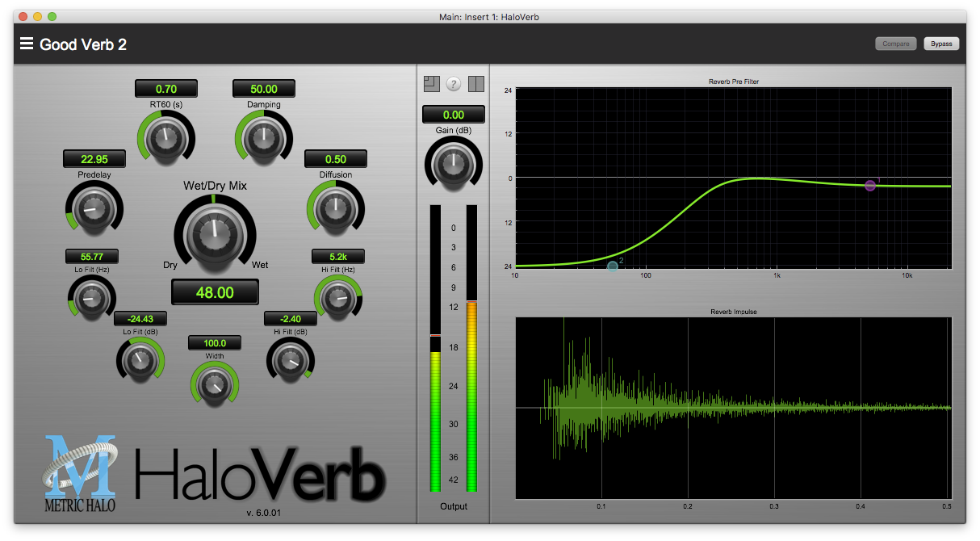Click the Reverb Impulse waveform display
The width and height of the screenshot is (980, 541).
(x=735, y=408)
